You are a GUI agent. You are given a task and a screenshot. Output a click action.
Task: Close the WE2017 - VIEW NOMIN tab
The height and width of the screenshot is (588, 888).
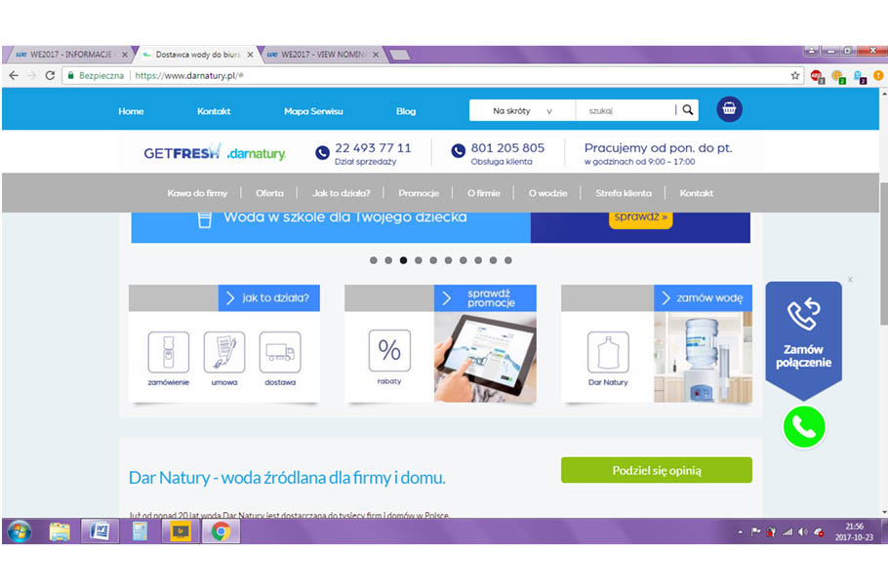pos(376,55)
